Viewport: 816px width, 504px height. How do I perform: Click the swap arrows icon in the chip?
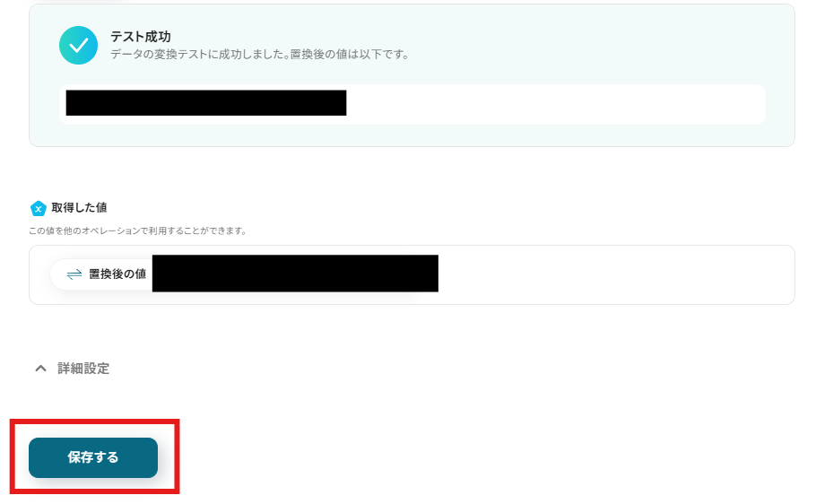pyautogui.click(x=74, y=274)
